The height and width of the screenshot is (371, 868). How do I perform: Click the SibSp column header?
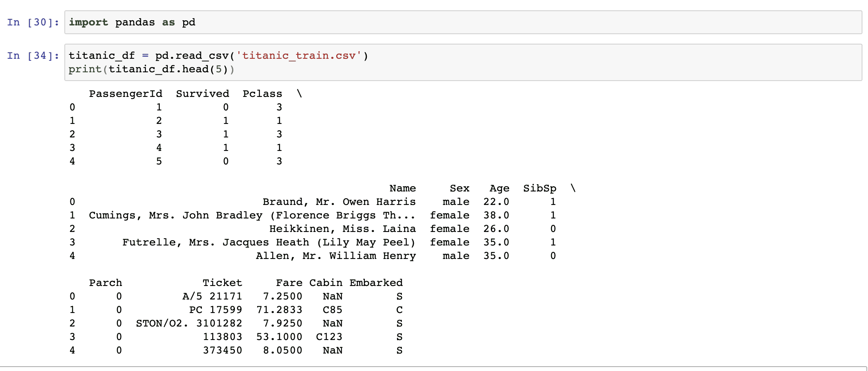(539, 188)
